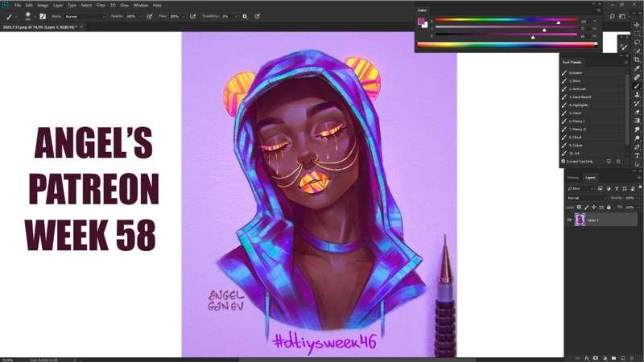644x362 pixels.
Task: Click the Opacity value field
Action: [131, 16]
